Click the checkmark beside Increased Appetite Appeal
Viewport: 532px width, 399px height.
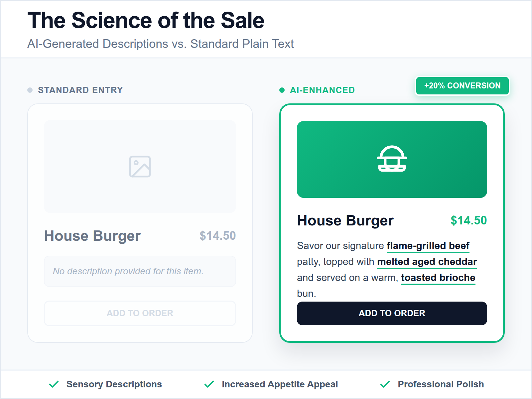pos(209,384)
